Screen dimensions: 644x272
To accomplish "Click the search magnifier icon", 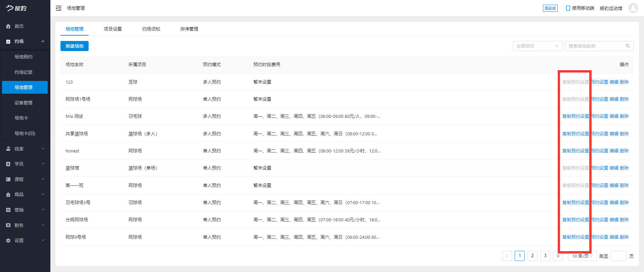I will point(628,46).
